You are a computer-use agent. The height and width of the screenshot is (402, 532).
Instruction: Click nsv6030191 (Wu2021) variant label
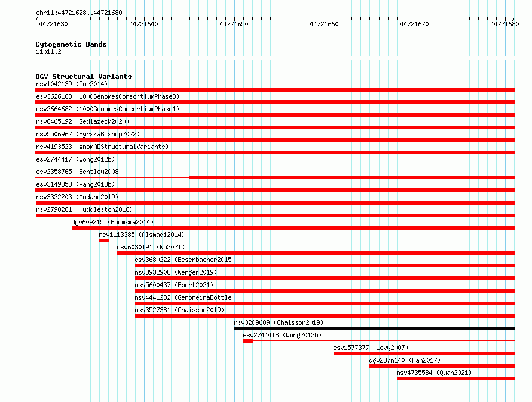click(151, 247)
